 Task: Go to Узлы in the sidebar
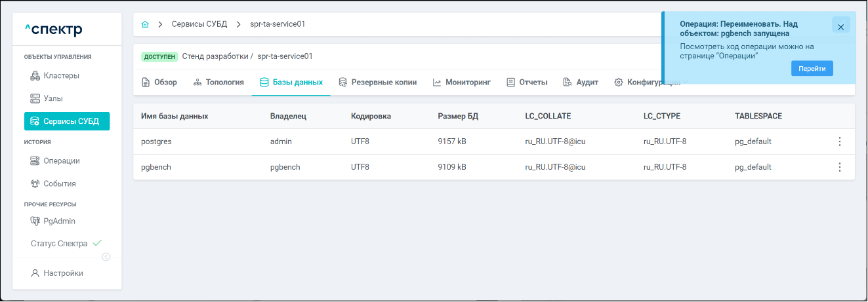point(57,98)
